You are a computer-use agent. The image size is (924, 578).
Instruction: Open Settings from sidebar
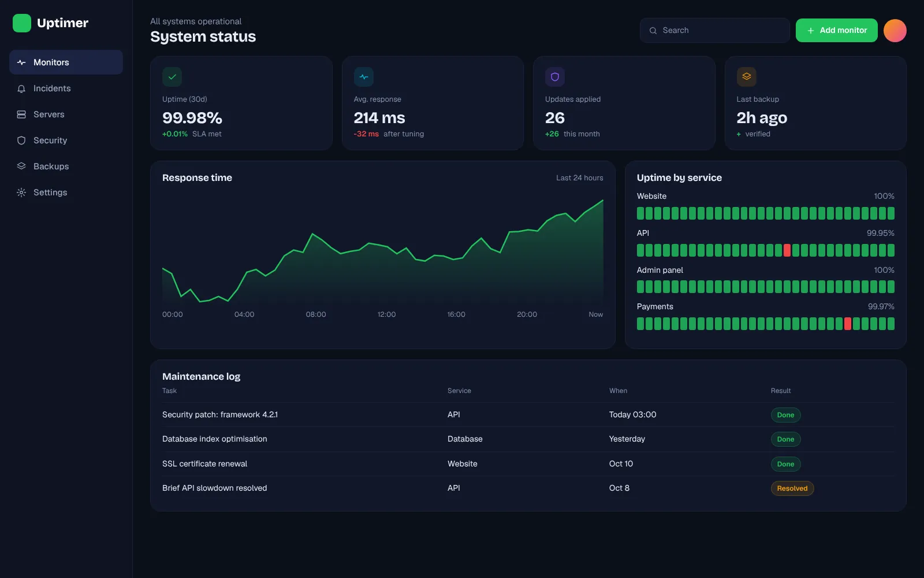(x=66, y=192)
